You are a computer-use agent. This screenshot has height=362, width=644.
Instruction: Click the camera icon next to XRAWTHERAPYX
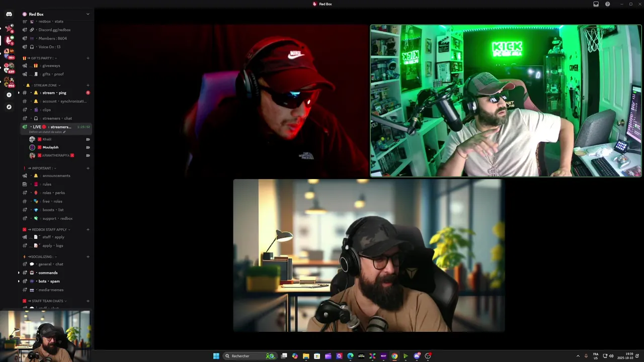88,155
